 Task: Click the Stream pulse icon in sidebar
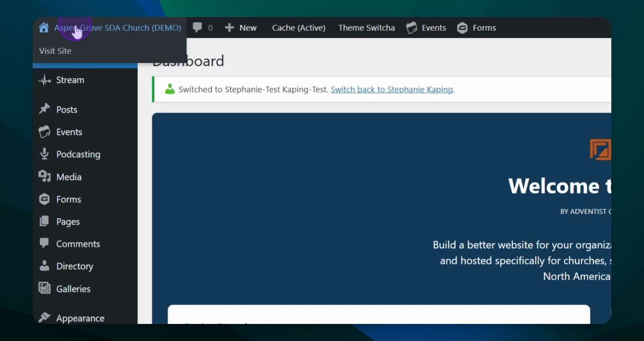tap(45, 80)
